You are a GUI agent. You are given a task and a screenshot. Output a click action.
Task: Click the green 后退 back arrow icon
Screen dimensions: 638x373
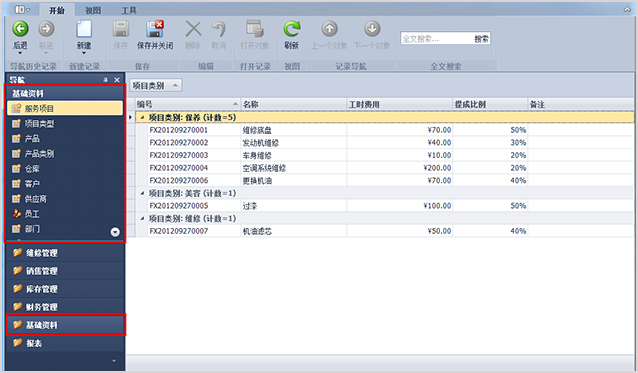[x=20, y=29]
